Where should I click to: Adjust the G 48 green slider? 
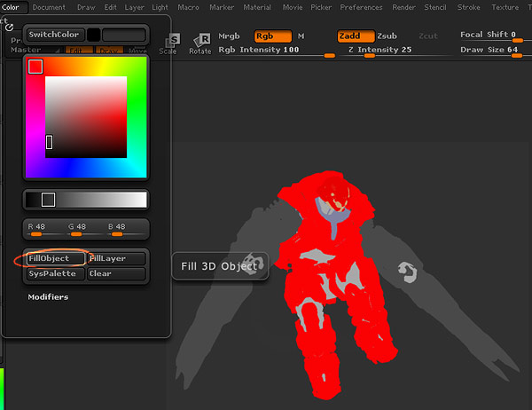click(84, 230)
